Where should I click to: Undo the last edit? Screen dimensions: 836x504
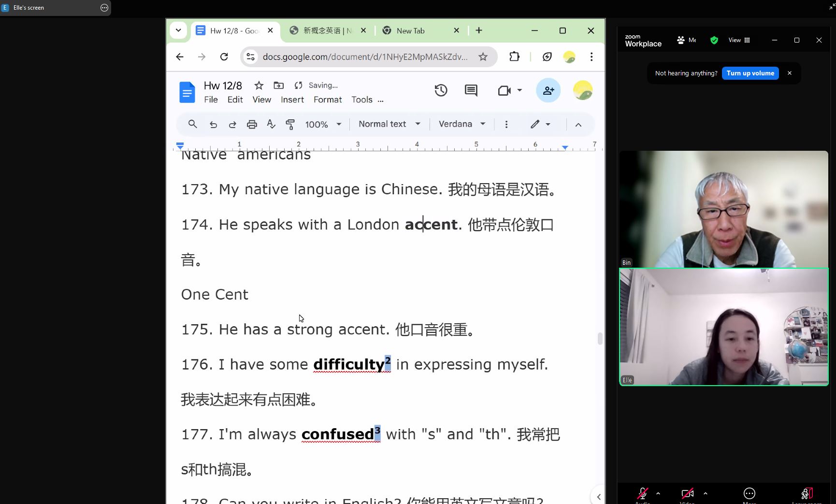pos(213,125)
